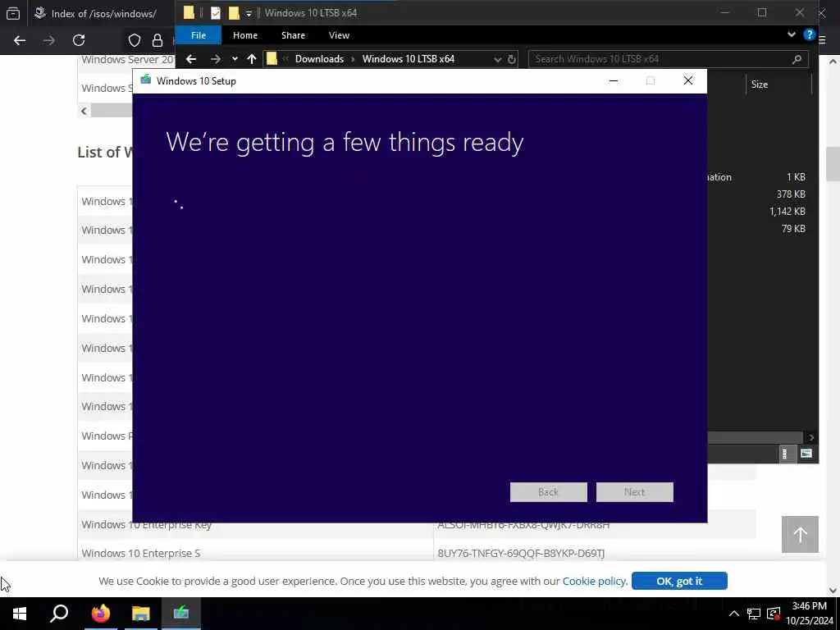Expand the Explorer ribbon with chevron
This screenshot has height=630, width=840.
tap(792, 34)
